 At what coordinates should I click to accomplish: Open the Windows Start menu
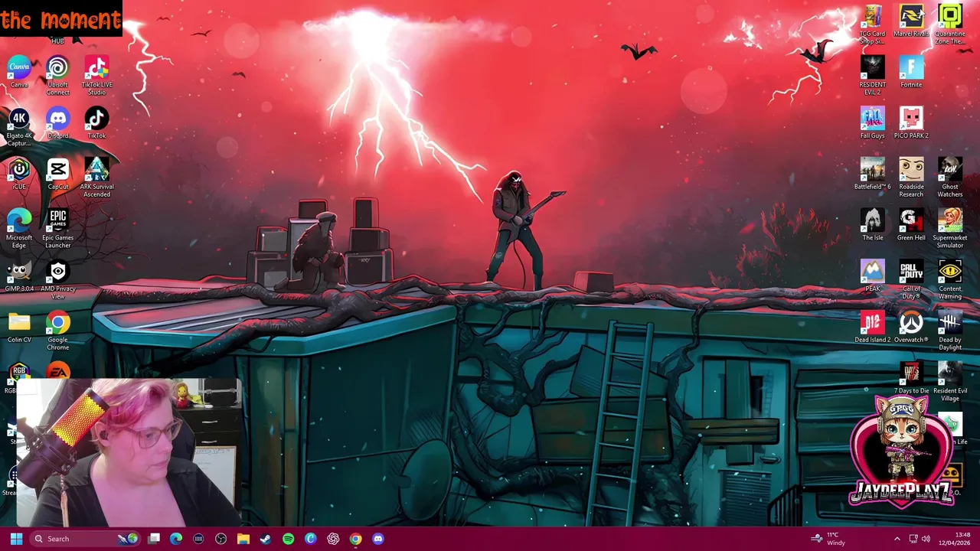tap(16, 539)
